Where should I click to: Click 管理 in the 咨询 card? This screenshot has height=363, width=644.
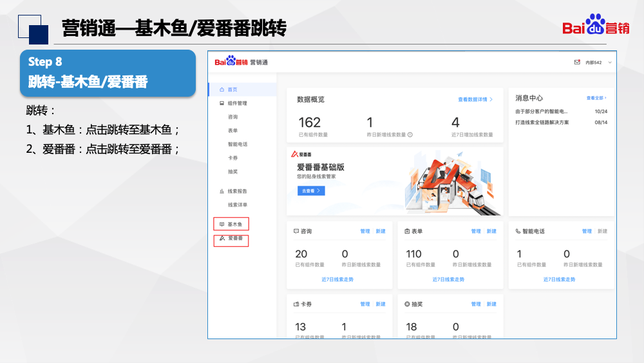coord(365,231)
